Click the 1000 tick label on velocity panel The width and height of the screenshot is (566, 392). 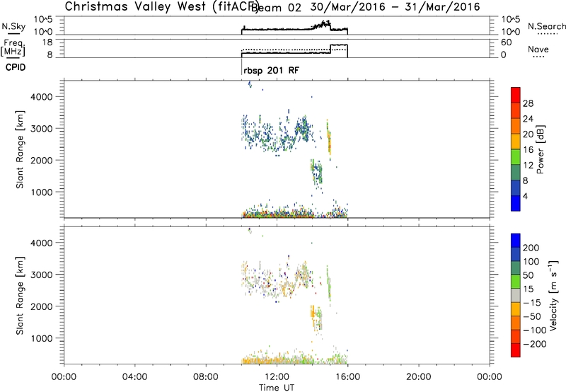point(42,338)
